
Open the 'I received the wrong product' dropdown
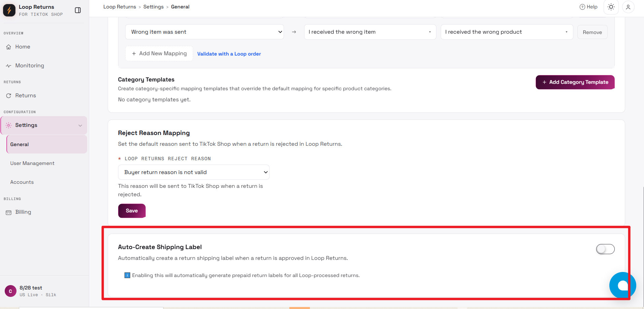pos(507,32)
